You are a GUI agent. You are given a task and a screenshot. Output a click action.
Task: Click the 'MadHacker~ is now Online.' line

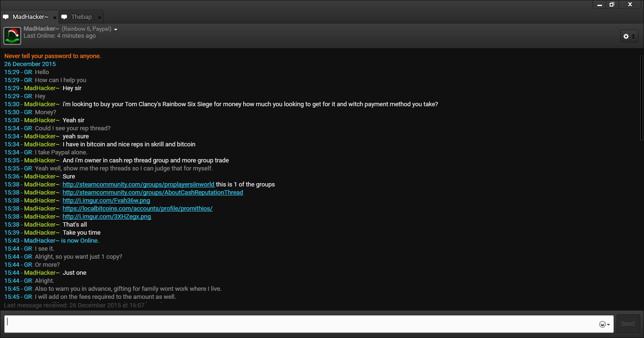pos(62,241)
